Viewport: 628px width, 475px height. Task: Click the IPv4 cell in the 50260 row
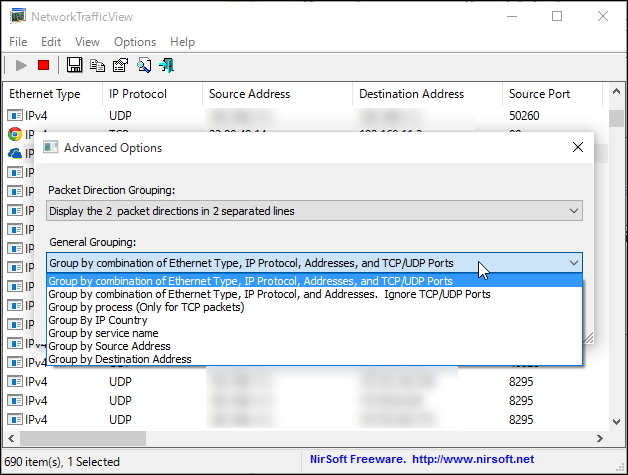point(36,116)
